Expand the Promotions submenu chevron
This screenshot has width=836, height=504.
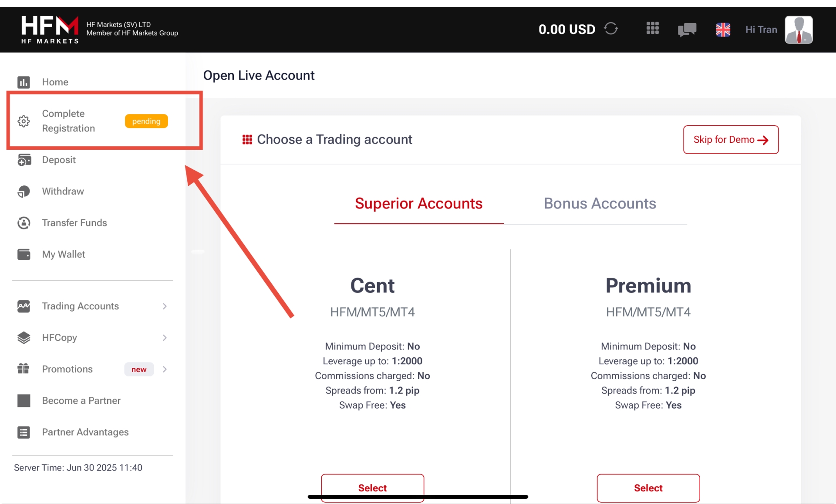(x=165, y=369)
